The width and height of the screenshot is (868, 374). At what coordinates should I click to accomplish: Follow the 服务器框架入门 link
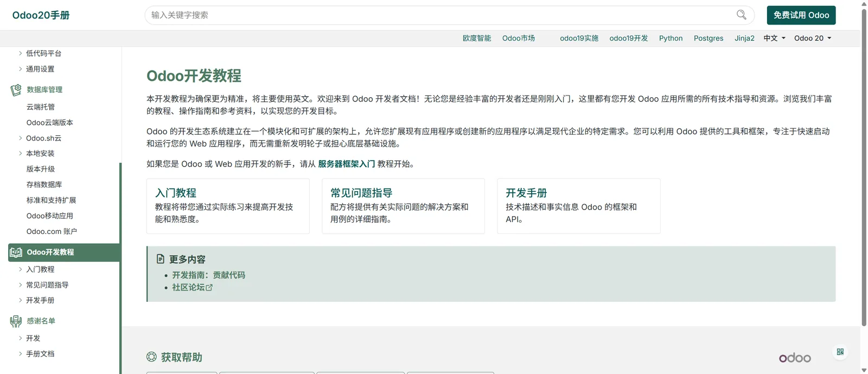[347, 164]
